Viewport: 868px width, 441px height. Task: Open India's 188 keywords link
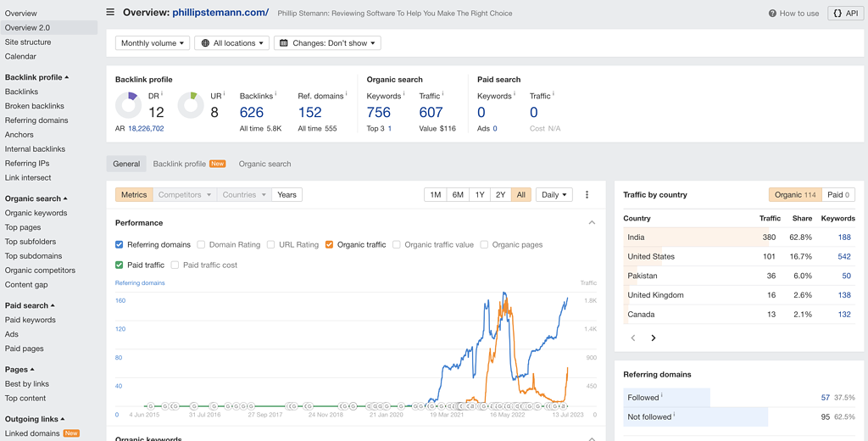[844, 237]
